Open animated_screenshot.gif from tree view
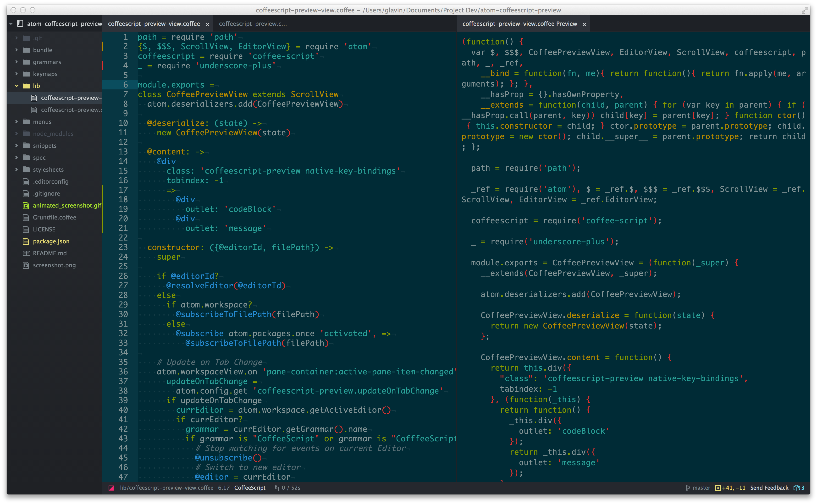Image resolution: width=817 pixels, height=504 pixels. pos(67,205)
